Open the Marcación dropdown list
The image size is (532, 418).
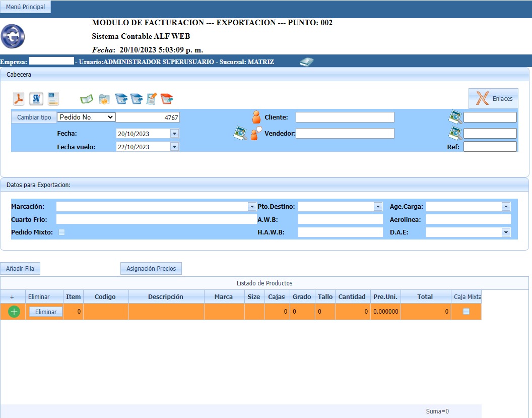click(x=252, y=207)
